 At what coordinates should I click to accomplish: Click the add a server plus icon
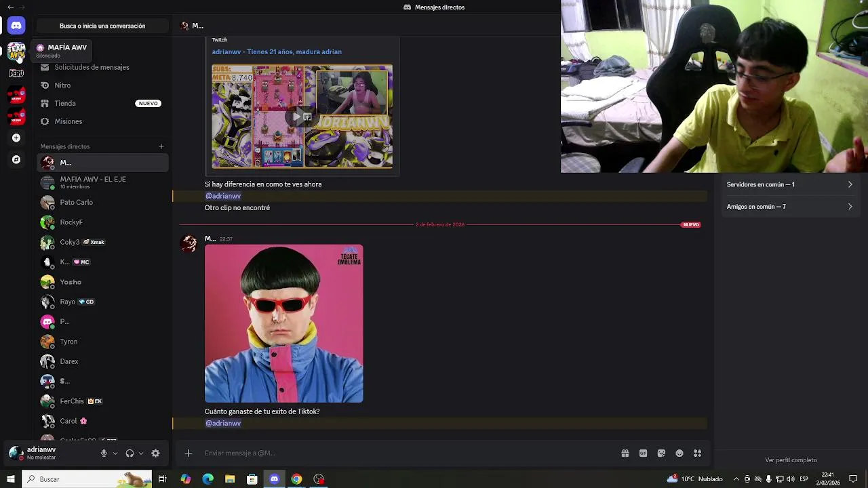(16, 138)
